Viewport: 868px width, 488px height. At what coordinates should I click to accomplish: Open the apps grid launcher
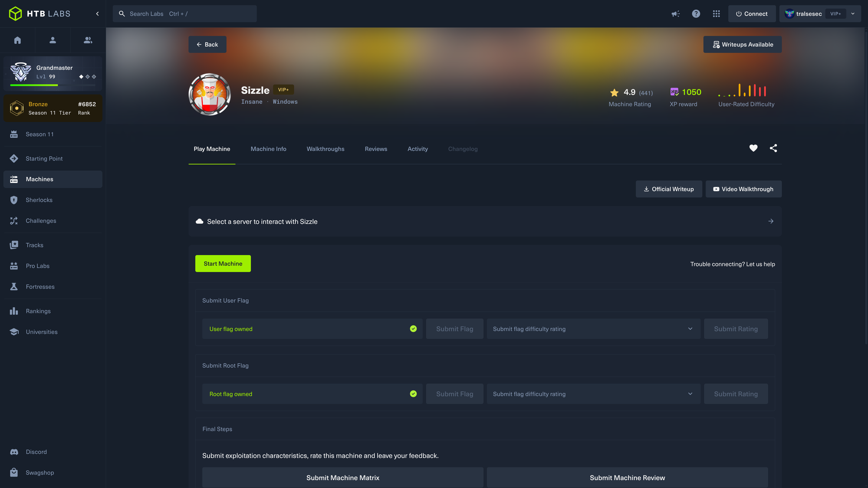point(716,14)
